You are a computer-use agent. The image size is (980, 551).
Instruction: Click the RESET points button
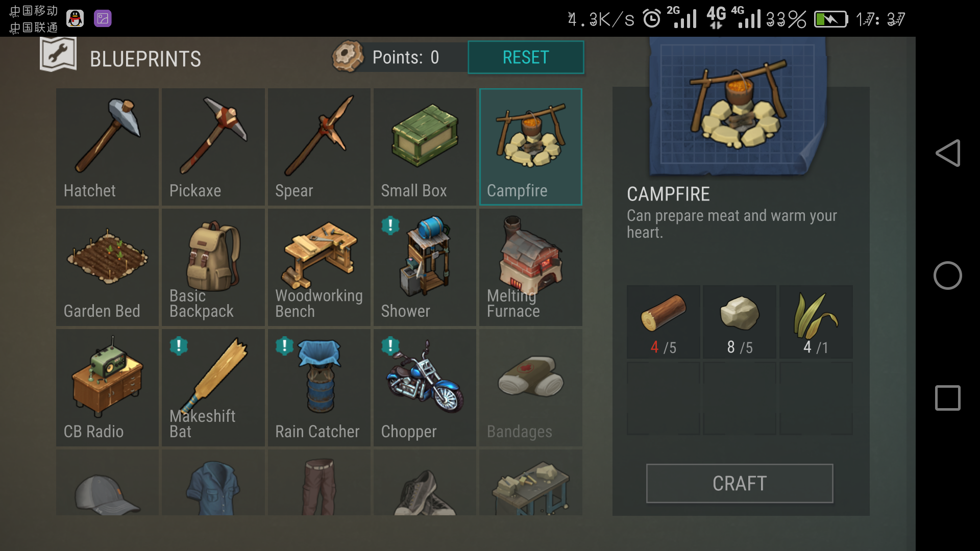pyautogui.click(x=526, y=57)
